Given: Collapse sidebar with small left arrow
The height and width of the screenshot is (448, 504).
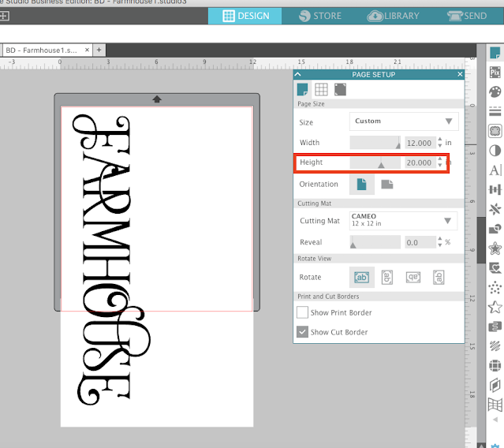Looking at the screenshot, I should [x=495, y=420].
